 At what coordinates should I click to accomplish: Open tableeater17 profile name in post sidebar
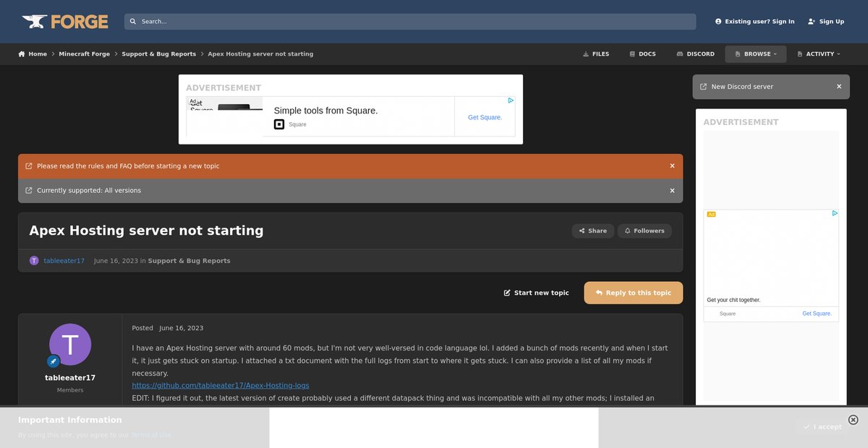coord(70,378)
